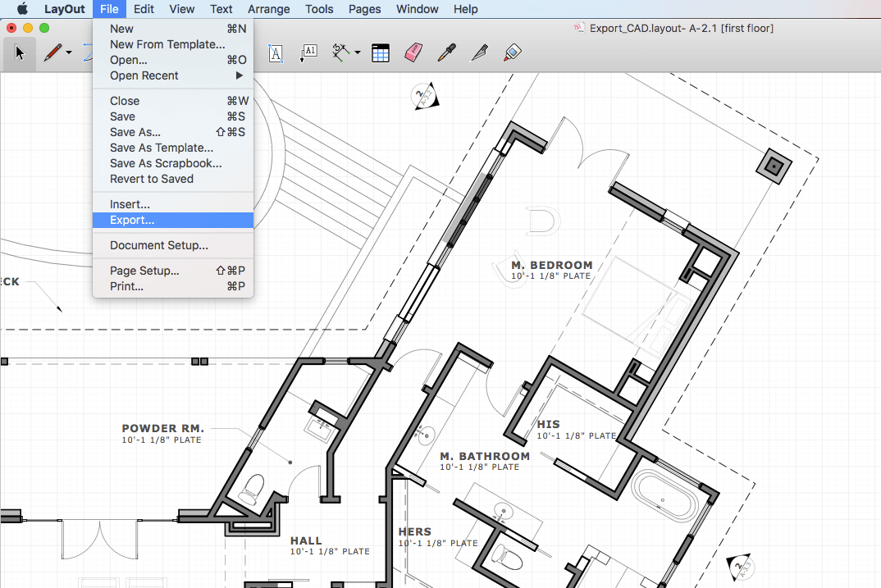Open the Help menu
The height and width of the screenshot is (588, 881).
[x=466, y=9]
